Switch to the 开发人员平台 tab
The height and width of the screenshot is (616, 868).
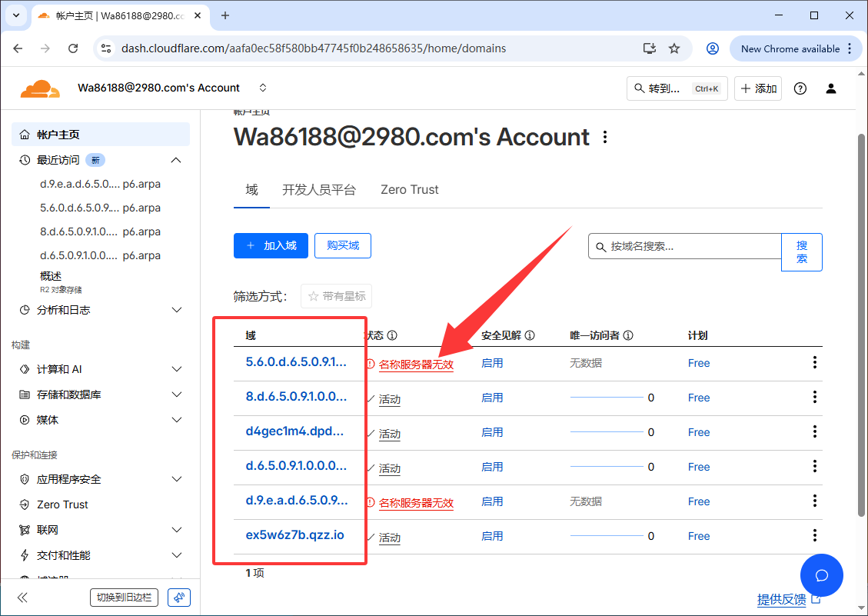319,189
